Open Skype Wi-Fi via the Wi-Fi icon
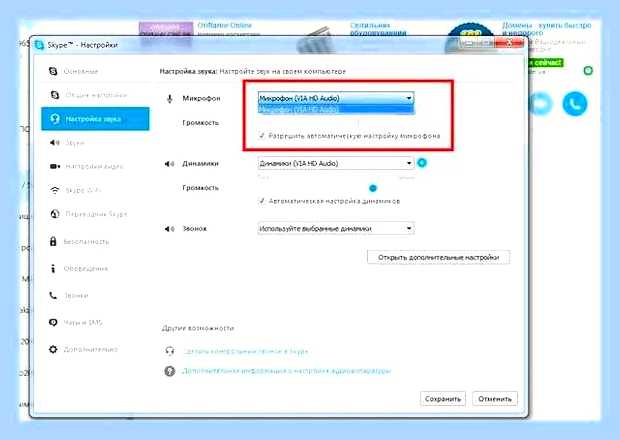Screen dimensions: 620x440 [x=55, y=190]
